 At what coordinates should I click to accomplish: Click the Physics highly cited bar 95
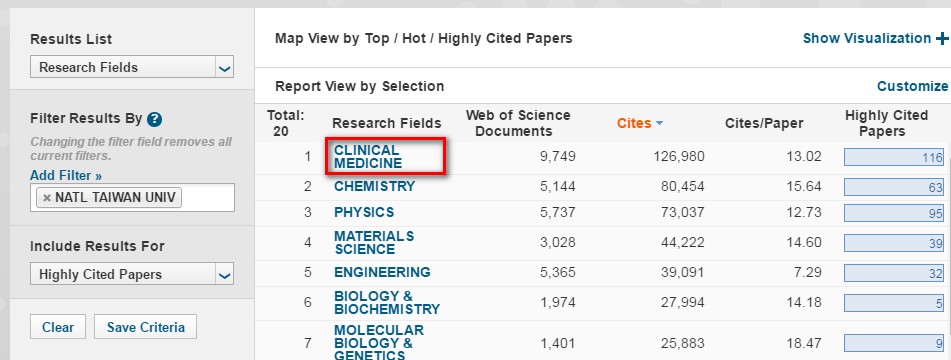tap(894, 213)
